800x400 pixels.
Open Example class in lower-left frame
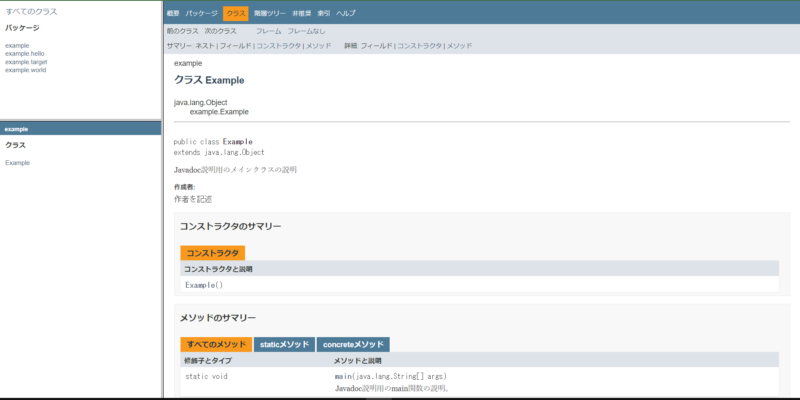pyautogui.click(x=17, y=163)
